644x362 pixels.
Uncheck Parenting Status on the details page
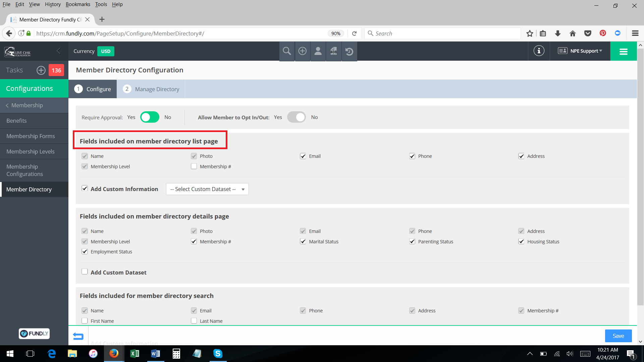412,241
